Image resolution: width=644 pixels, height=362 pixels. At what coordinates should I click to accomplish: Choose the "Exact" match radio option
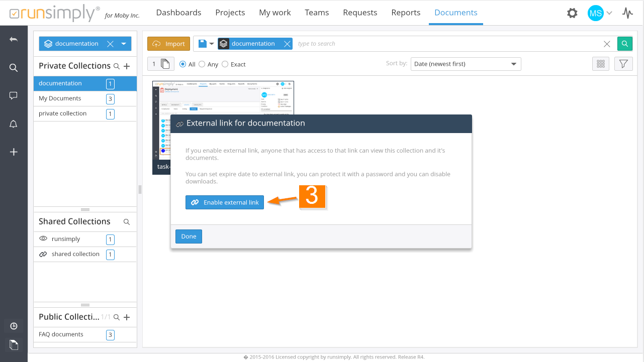225,64
